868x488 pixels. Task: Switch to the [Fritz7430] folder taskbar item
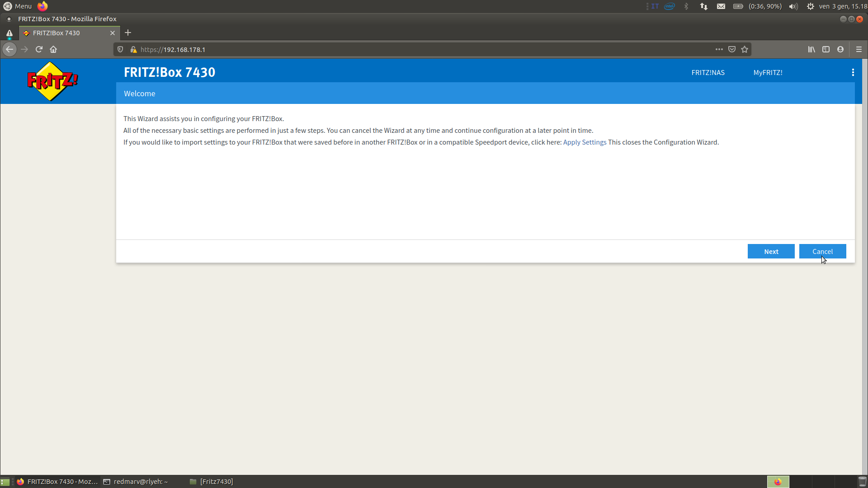pyautogui.click(x=212, y=482)
